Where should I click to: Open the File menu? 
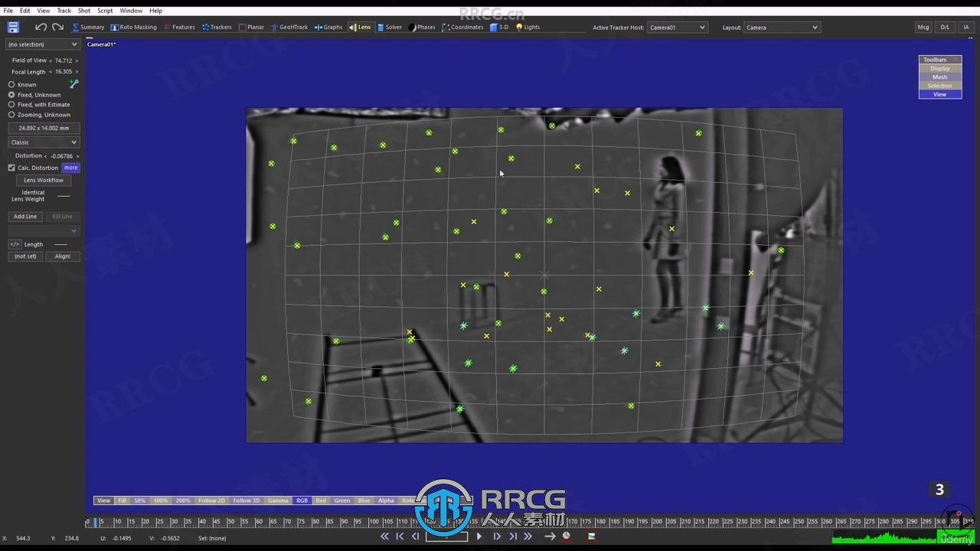pos(8,11)
